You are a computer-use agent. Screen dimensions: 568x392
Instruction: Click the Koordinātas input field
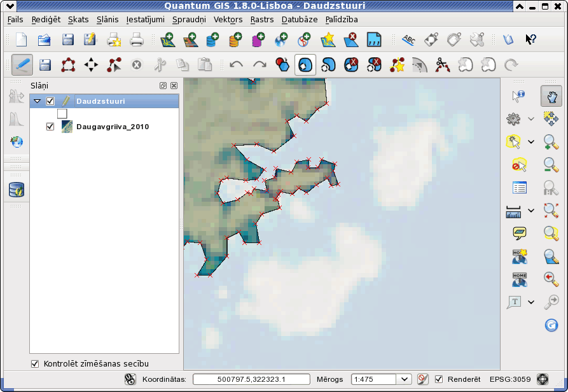[x=251, y=379]
